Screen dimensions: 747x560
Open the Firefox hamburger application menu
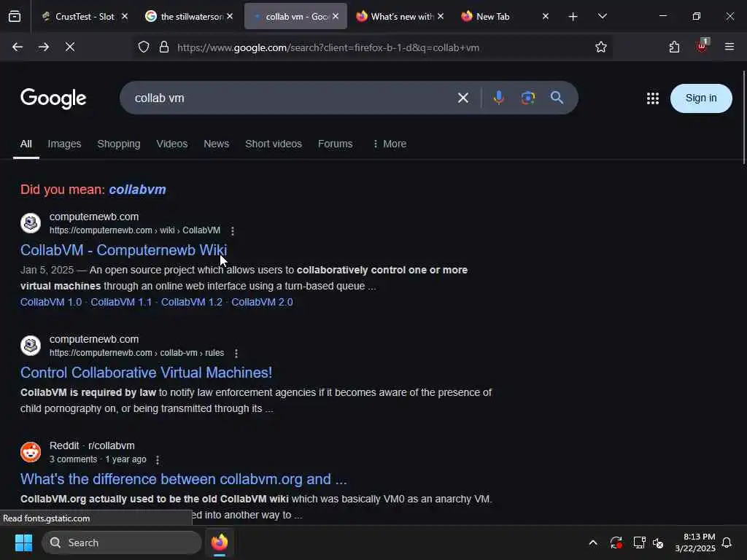729,47
